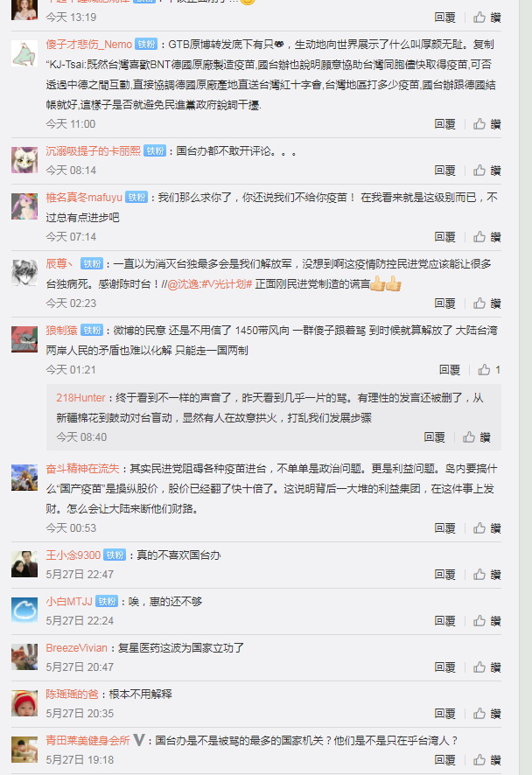Reply to 小白MTJJ's comment
The width and height of the screenshot is (532, 775).
tap(444, 621)
